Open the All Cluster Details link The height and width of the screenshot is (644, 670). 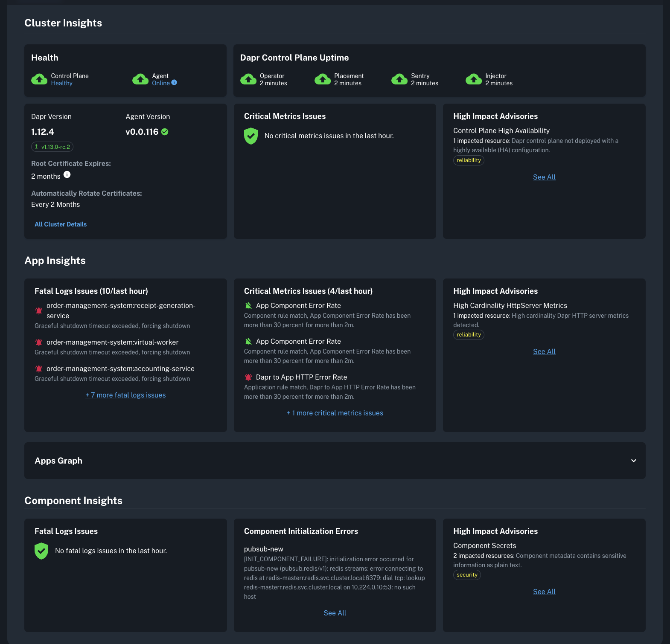point(61,224)
